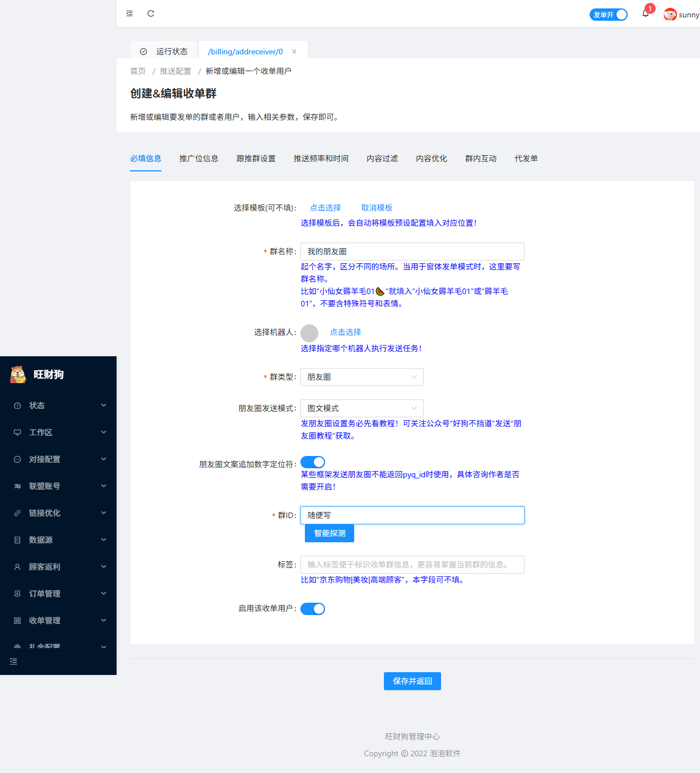
Task: Click 点击选择 for robot
Action: point(346,332)
